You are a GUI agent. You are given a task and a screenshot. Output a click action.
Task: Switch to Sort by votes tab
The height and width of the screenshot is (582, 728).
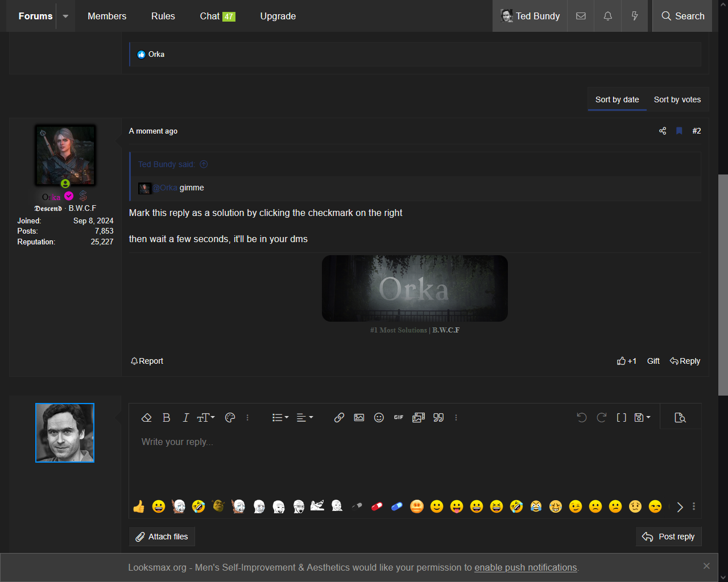tap(677, 99)
